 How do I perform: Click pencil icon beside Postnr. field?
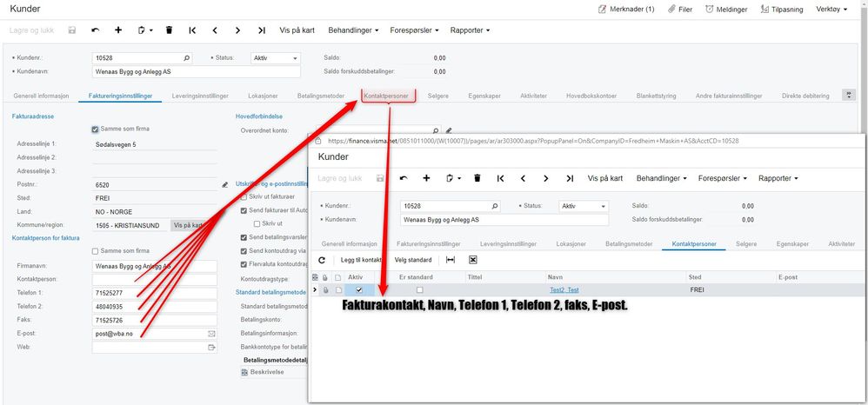click(224, 185)
